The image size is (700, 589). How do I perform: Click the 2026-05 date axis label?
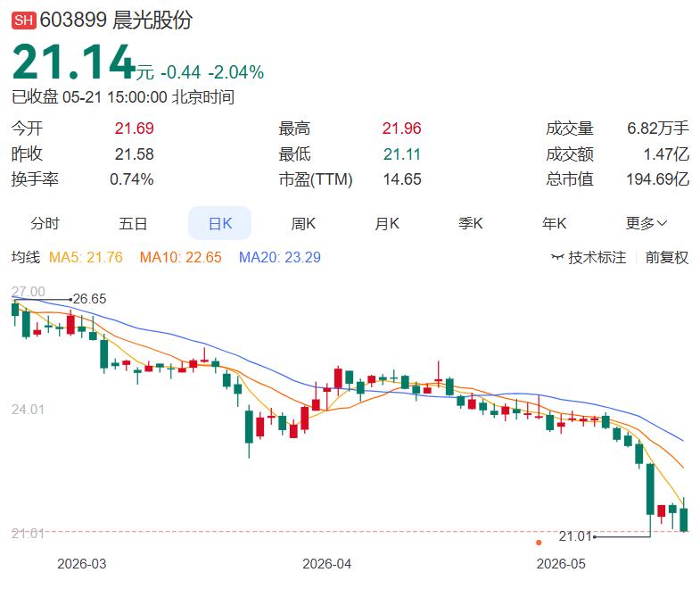click(561, 563)
